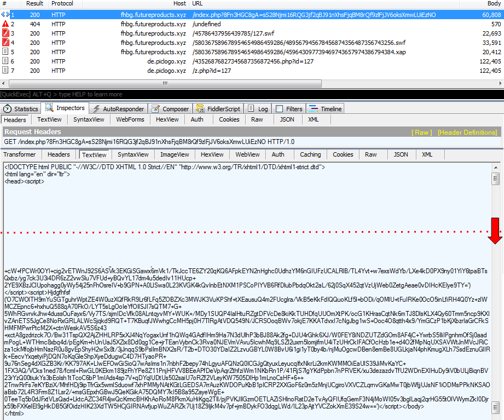Select response TextView tab beside ImageView
The image size is (504, 420).
click(94, 154)
